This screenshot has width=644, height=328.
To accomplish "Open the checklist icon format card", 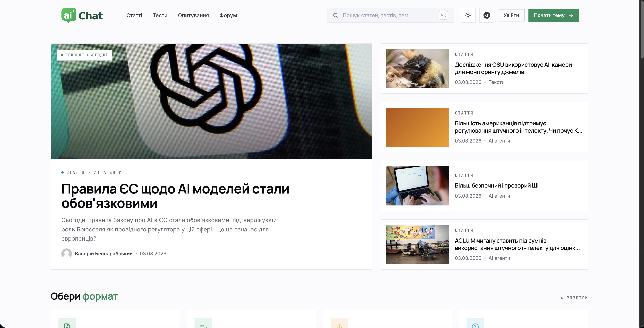I will pyautogui.click(x=251, y=319).
